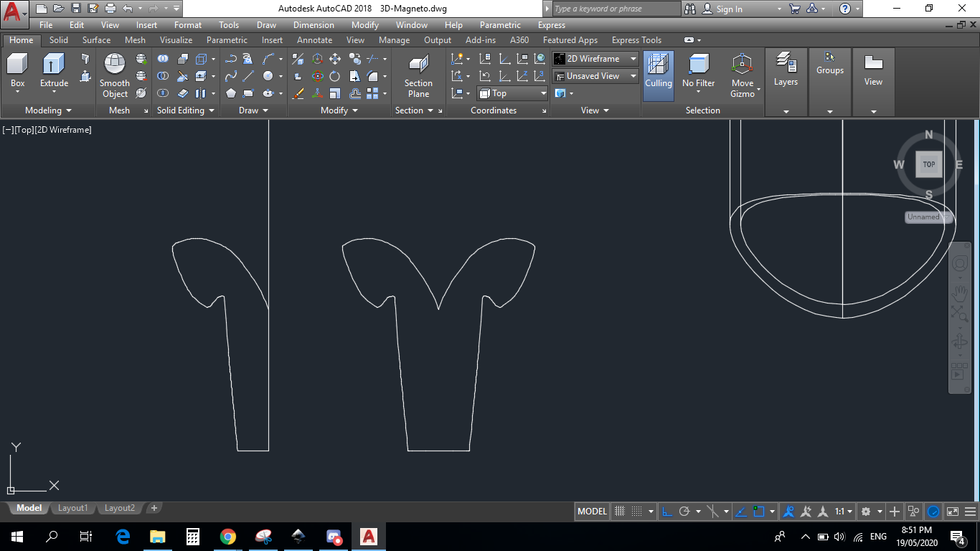Toggle Ortho mode in status bar
Viewport: 980px width, 551px height.
tap(666, 512)
